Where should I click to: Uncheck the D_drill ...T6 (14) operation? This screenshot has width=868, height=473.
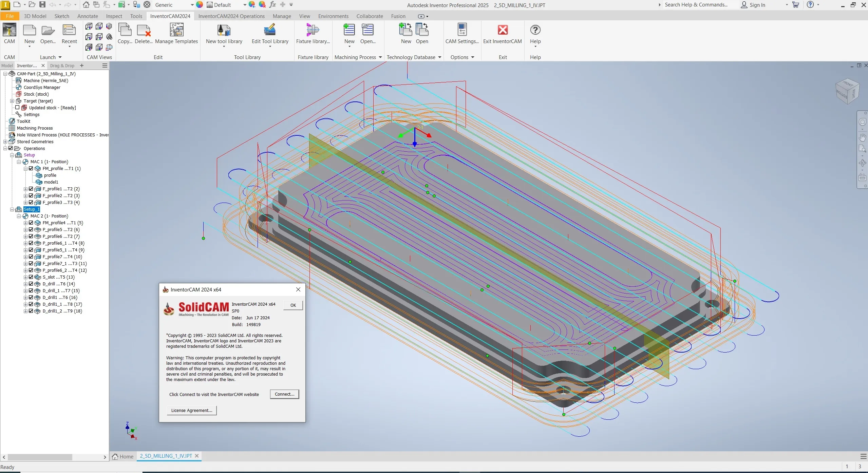[x=31, y=284]
